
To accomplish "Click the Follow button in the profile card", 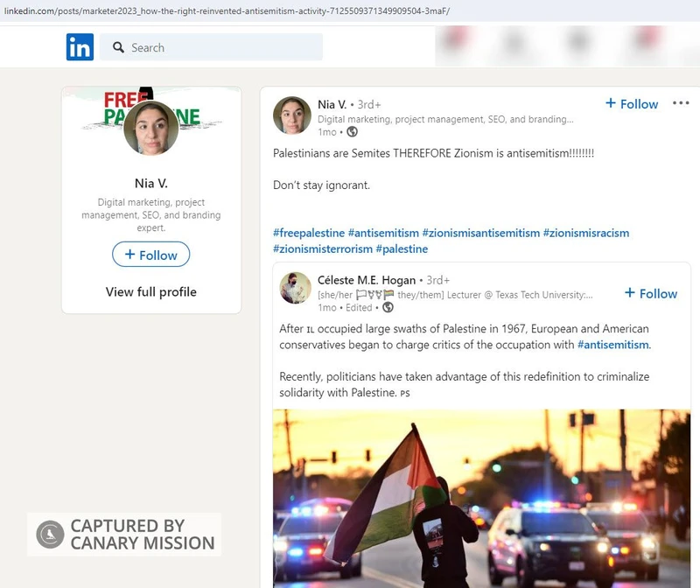I will pyautogui.click(x=150, y=255).
